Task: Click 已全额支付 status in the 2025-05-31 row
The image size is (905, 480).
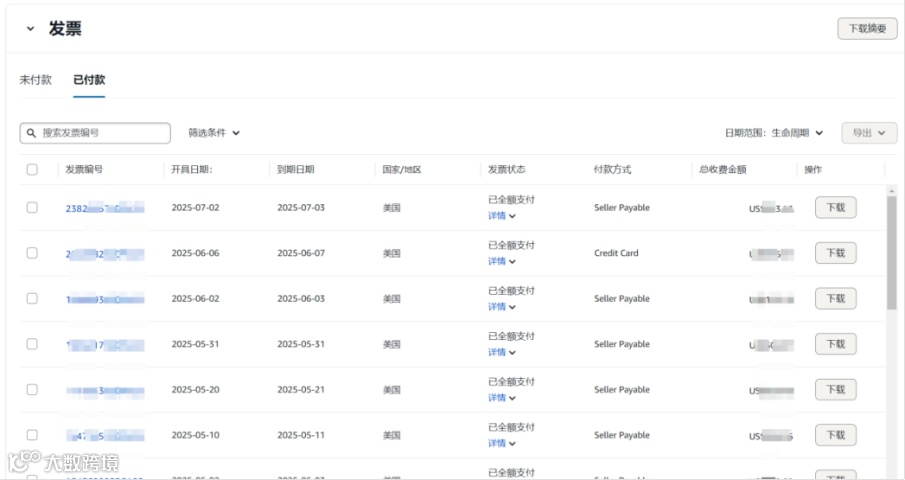Action: pos(511,336)
